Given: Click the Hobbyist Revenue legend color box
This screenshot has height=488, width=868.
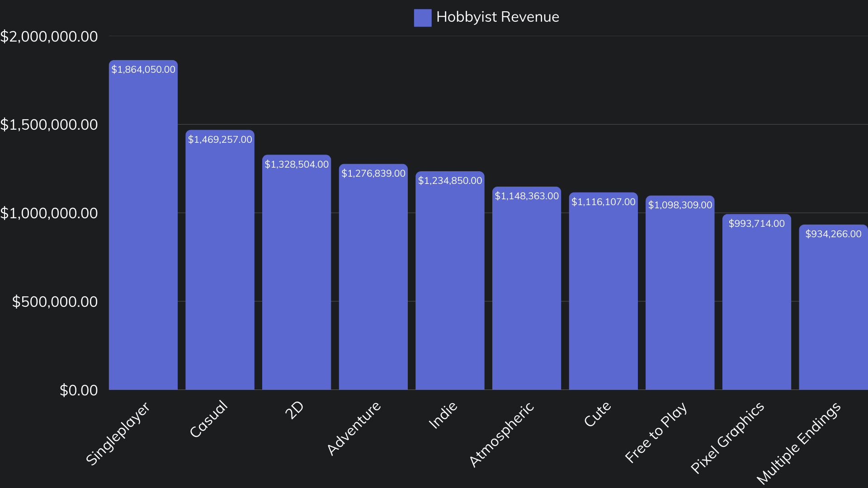Looking at the screenshot, I should pos(422,18).
